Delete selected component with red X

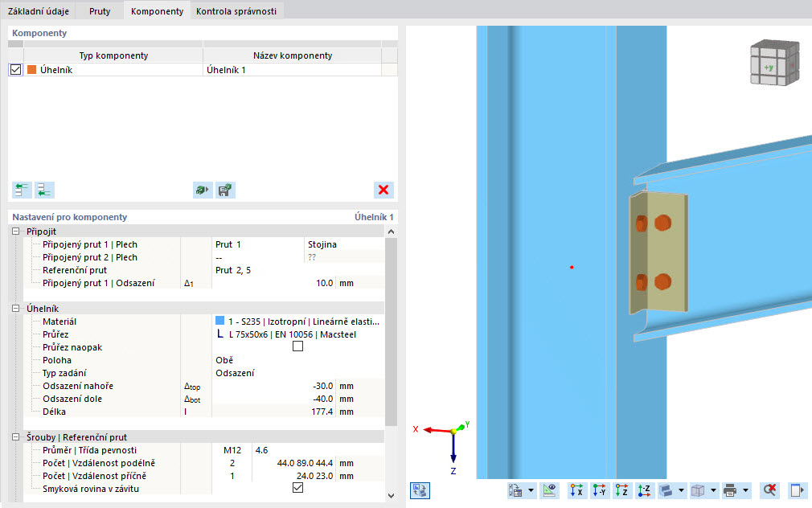(x=383, y=190)
